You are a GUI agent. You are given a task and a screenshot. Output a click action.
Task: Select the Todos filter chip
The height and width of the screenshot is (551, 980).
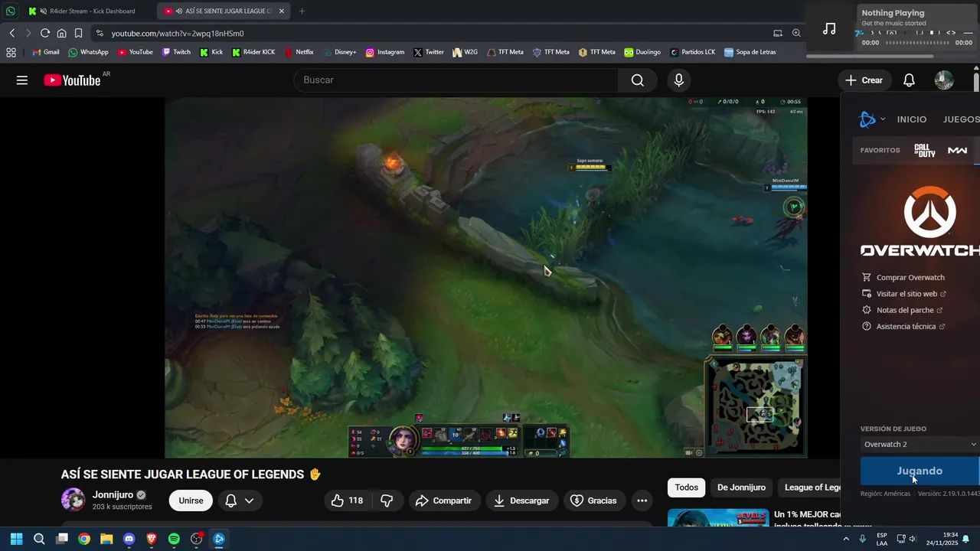click(x=687, y=487)
